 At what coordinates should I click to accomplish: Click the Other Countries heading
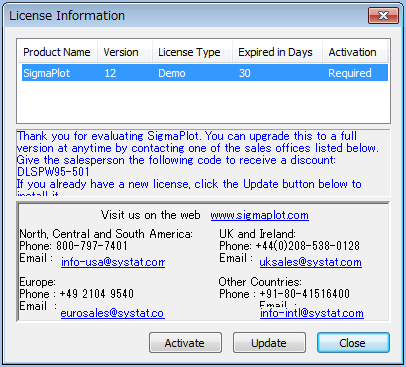(260, 282)
